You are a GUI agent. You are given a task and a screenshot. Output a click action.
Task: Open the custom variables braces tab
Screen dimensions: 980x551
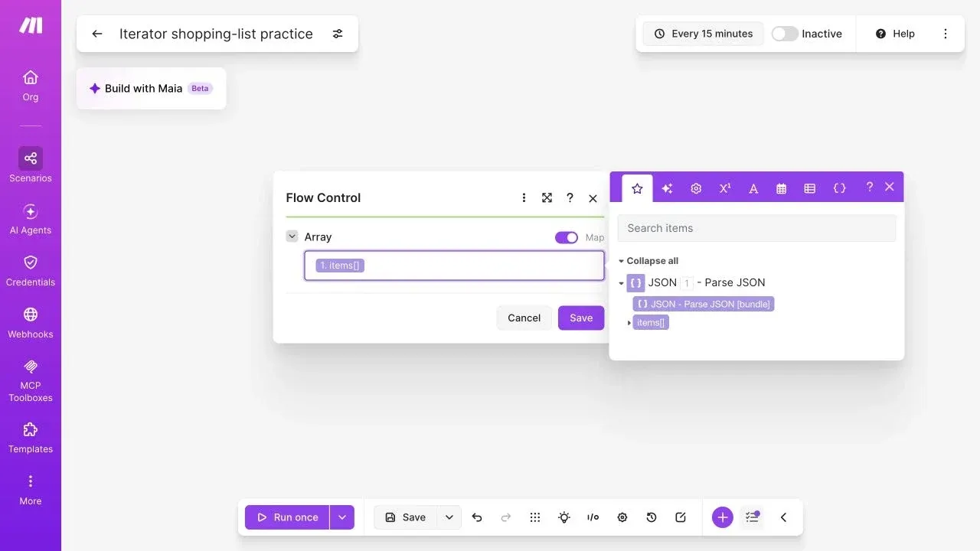[x=839, y=188]
